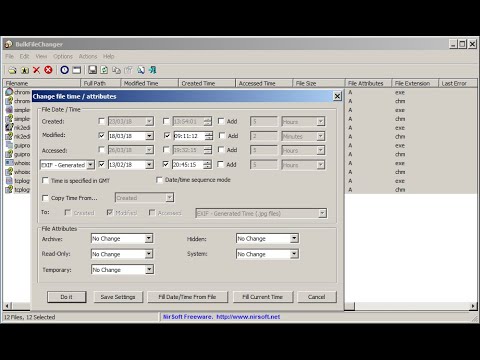Click the Exit door toolbar icon
This screenshot has width=480, height=360.
pos(153,70)
